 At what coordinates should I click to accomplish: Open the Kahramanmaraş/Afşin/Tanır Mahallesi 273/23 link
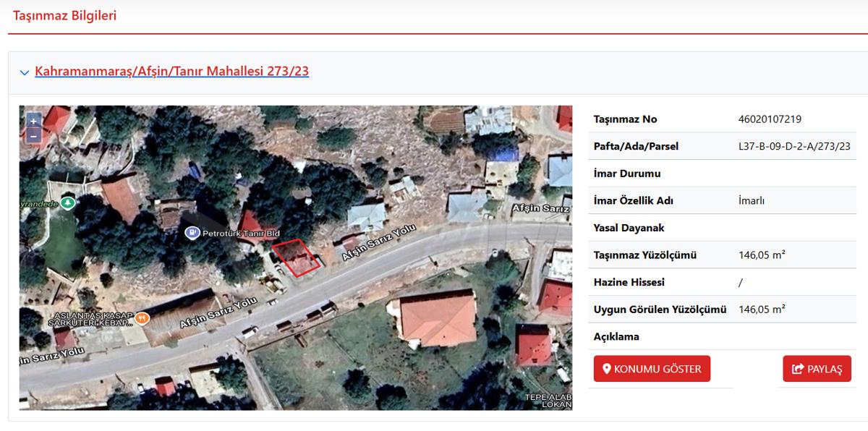172,72
